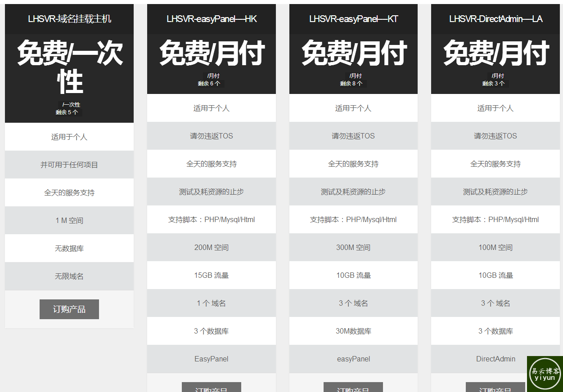The height and width of the screenshot is (392, 563).
Task: Click the 剩余 6 个 stock label
Action: [x=209, y=84]
